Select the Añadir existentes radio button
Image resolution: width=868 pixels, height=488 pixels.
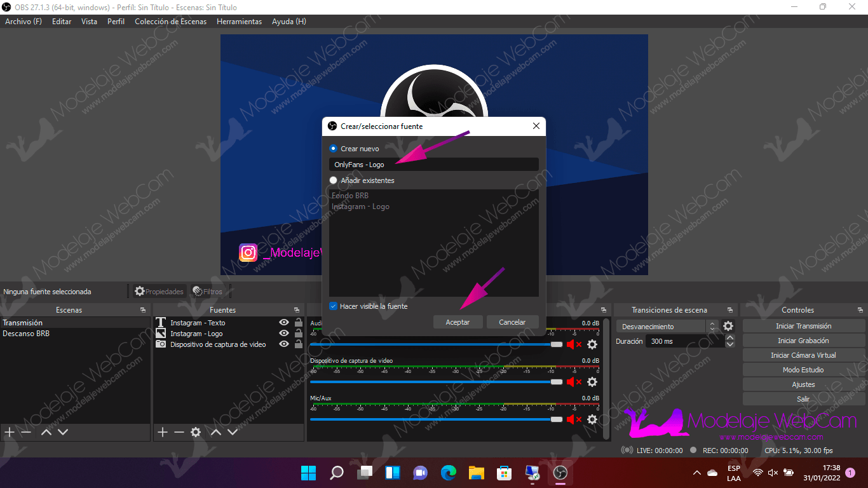[334, 180]
